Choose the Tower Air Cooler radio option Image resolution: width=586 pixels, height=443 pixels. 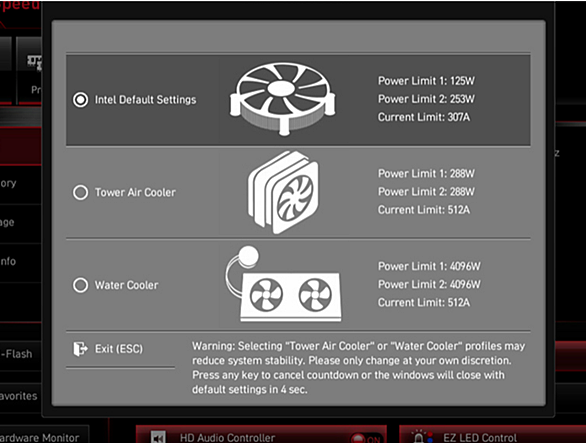pyautogui.click(x=80, y=193)
